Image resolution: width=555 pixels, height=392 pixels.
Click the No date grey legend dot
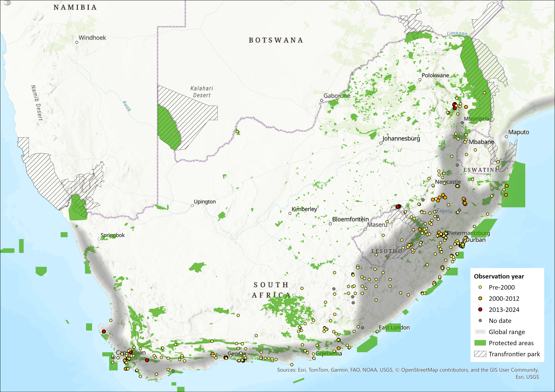[480, 321]
